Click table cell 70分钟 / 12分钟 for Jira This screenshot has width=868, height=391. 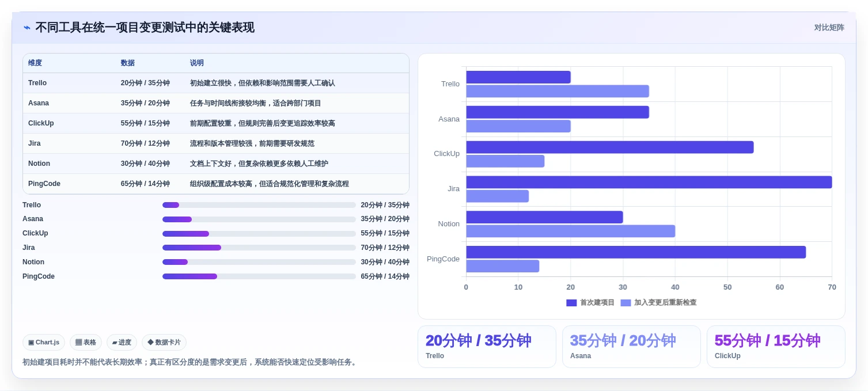click(x=145, y=143)
